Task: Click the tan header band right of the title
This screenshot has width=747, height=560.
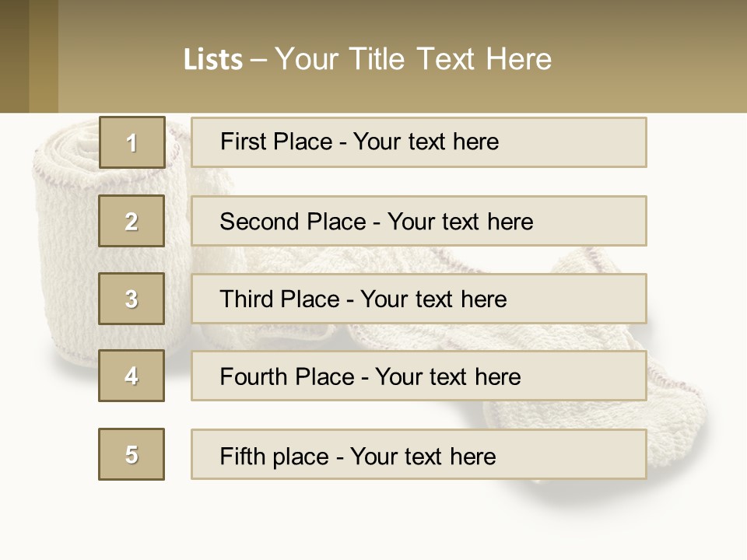Action: 654,59
